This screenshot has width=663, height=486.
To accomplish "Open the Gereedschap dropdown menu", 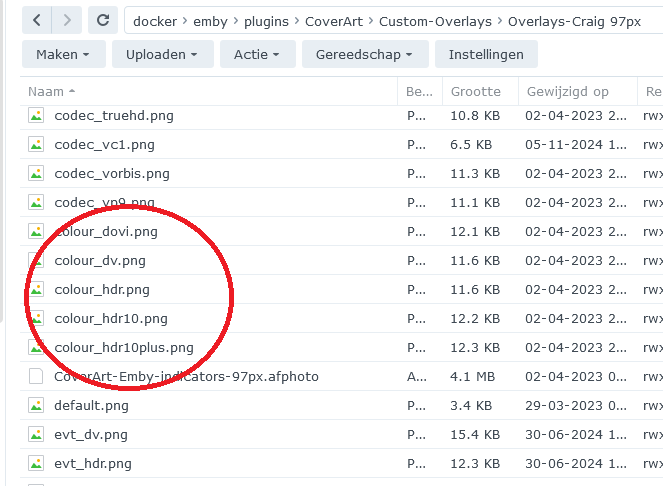I will (365, 54).
